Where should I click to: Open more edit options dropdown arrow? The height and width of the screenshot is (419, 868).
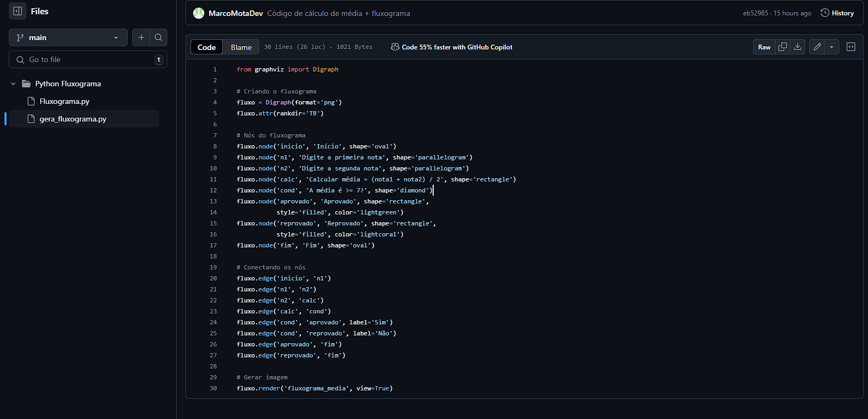click(832, 47)
